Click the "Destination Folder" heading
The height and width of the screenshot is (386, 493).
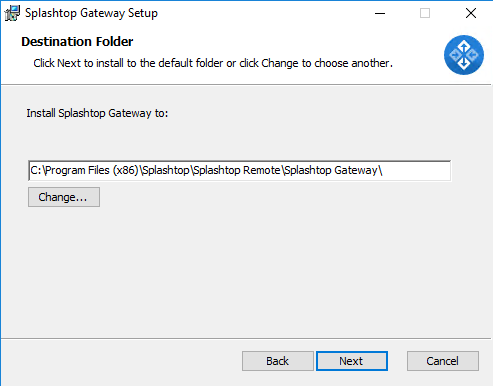[x=77, y=42]
